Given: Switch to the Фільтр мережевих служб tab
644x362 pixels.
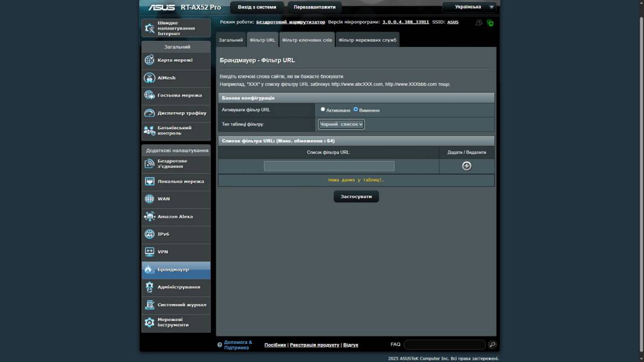Looking at the screenshot, I should click(x=367, y=40).
